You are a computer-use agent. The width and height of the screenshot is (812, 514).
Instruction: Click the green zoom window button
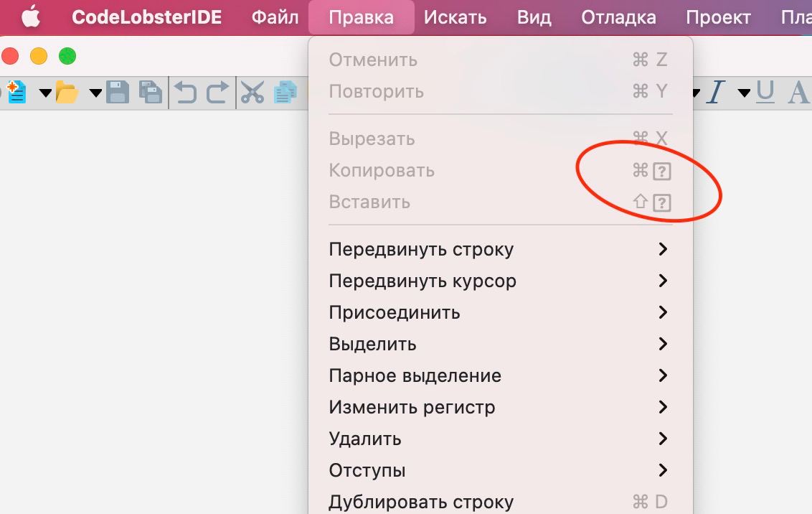67,56
